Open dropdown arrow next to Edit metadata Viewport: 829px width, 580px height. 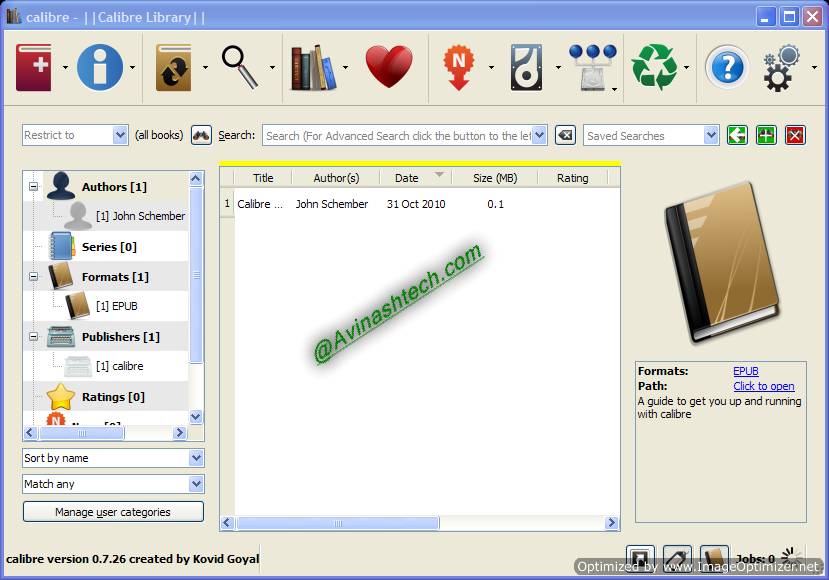(132, 68)
